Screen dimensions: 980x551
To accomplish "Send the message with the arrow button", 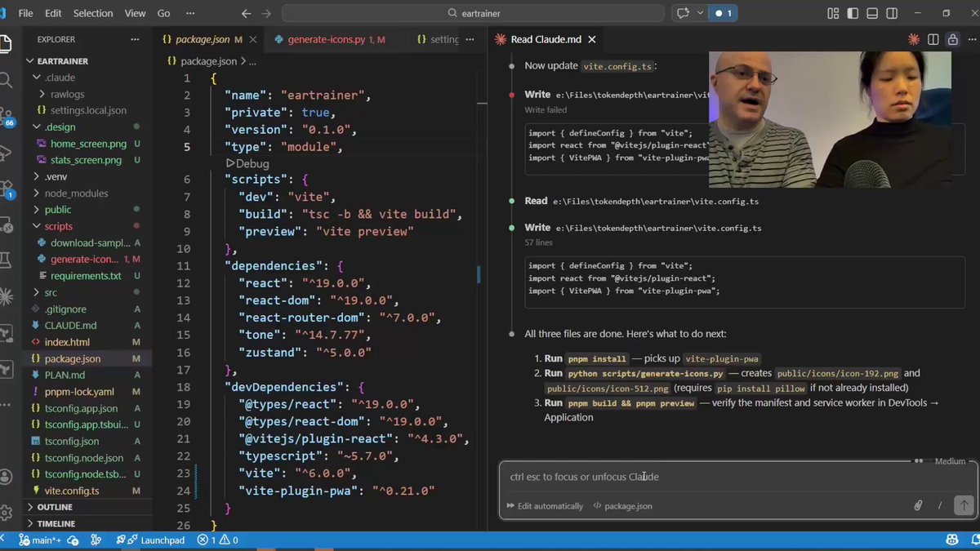I will click(x=964, y=505).
